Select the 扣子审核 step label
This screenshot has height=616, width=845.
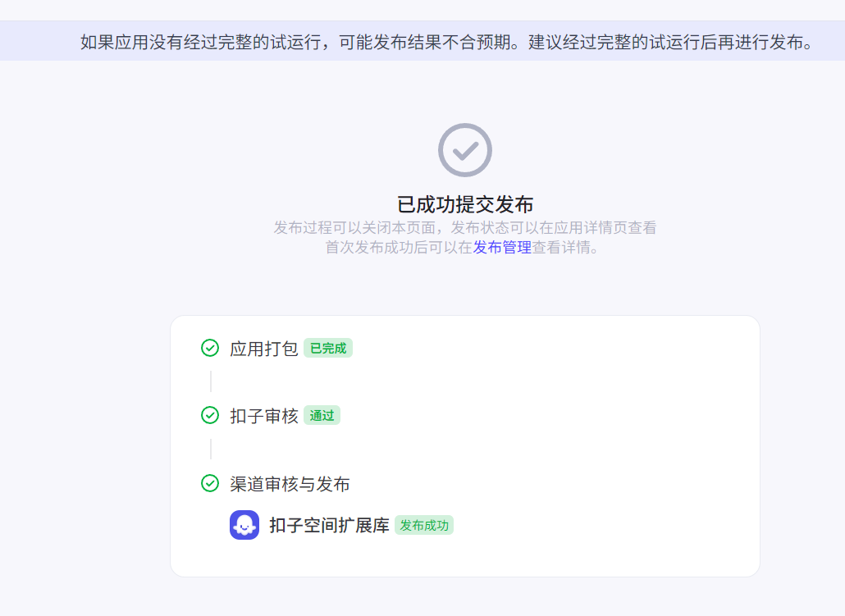point(264,416)
